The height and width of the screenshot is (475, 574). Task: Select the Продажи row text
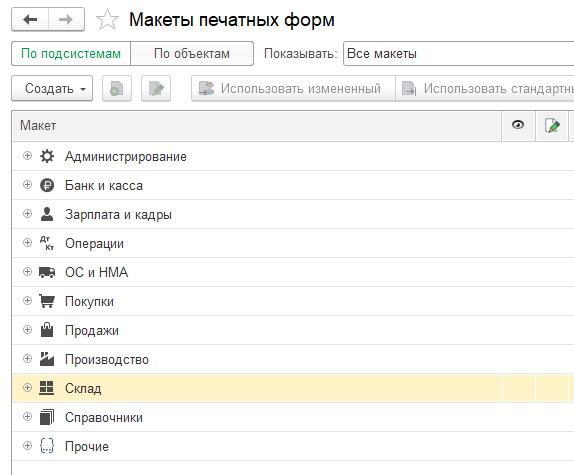tap(92, 330)
